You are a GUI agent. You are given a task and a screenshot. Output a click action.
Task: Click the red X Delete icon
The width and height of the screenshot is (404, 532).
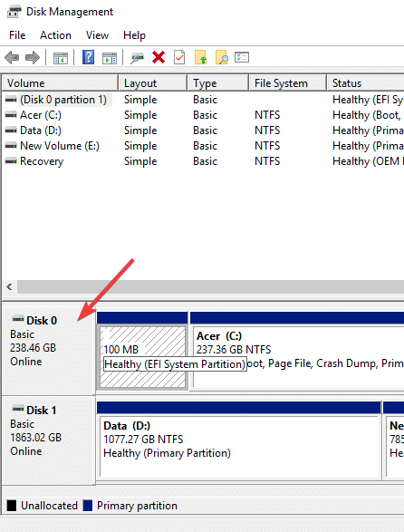point(159,57)
